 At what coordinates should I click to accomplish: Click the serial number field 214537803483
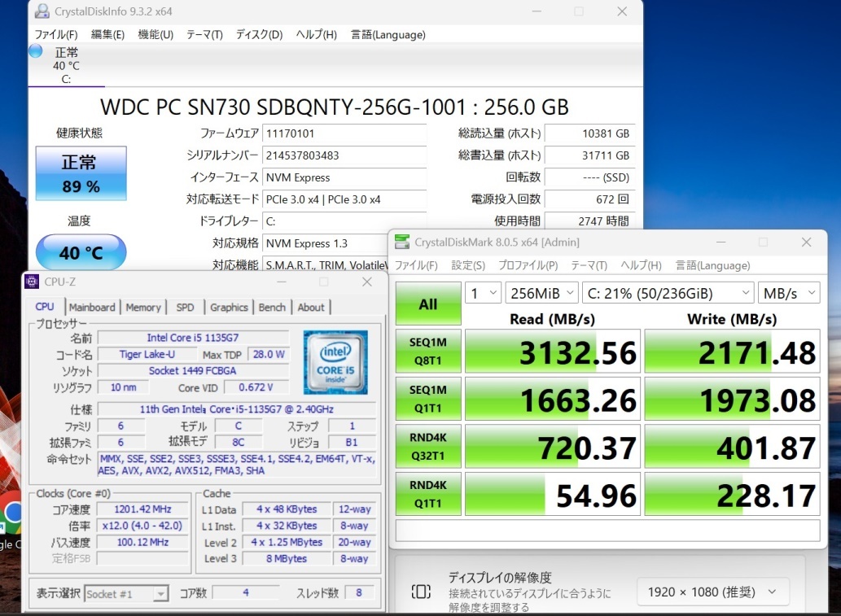344,155
